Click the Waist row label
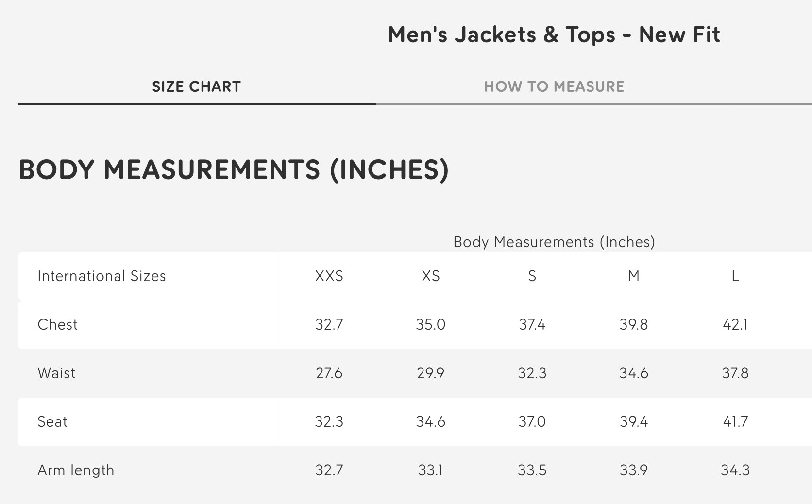This screenshot has height=504, width=812. pyautogui.click(x=56, y=373)
